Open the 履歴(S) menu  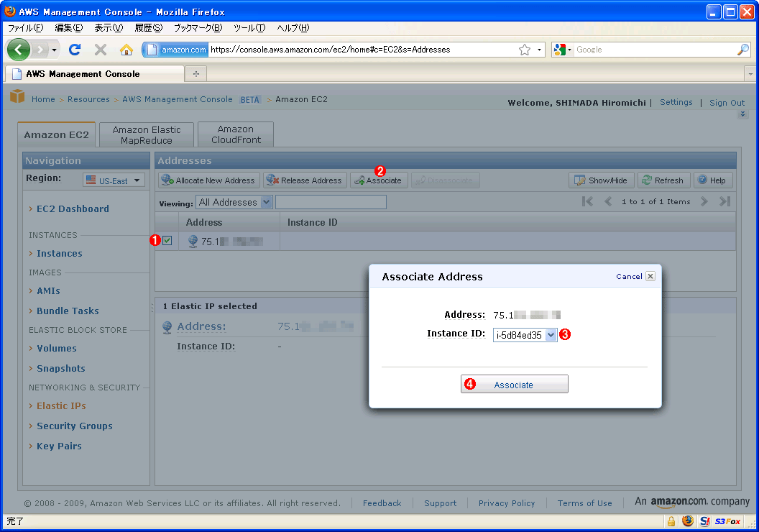[149, 28]
